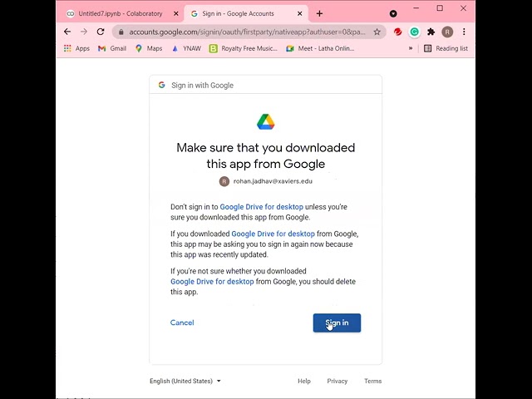Open the Reading list panel

[x=446, y=48]
